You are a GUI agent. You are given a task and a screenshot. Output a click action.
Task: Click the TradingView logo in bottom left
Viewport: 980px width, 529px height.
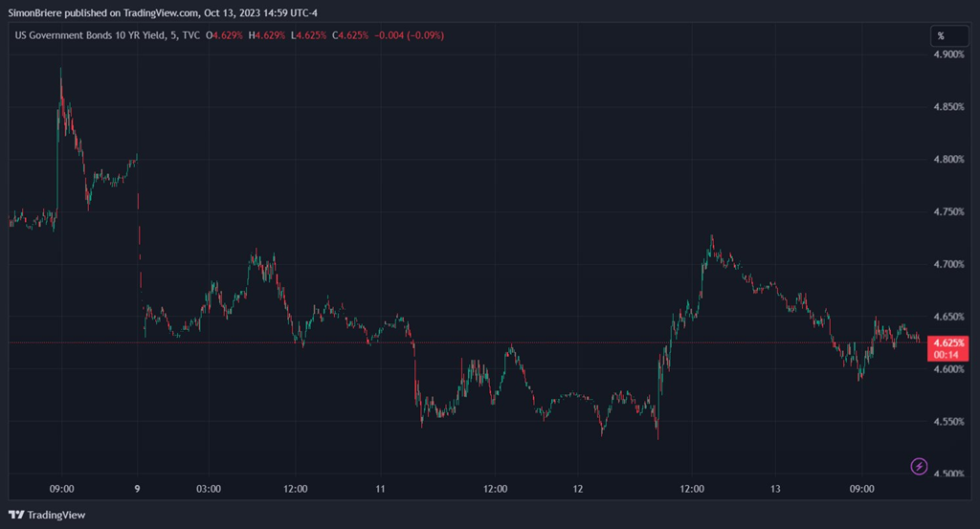pos(48,515)
